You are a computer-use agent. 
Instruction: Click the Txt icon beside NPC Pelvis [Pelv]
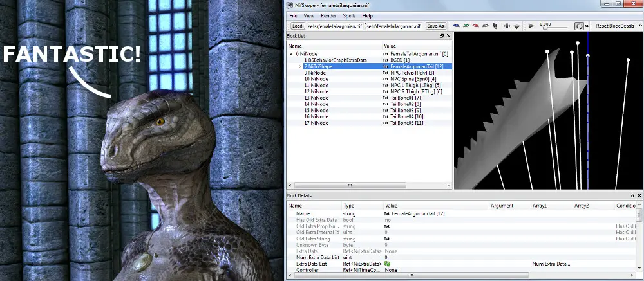coord(386,73)
